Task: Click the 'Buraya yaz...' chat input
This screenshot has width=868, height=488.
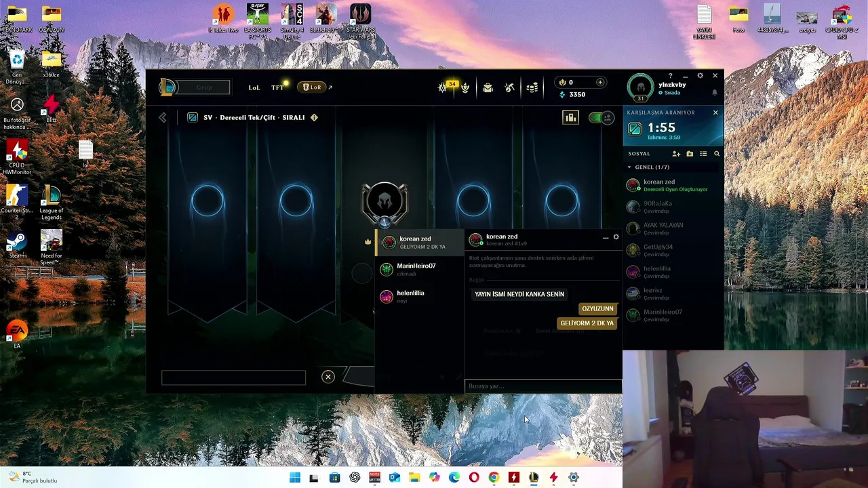Action: (x=543, y=386)
